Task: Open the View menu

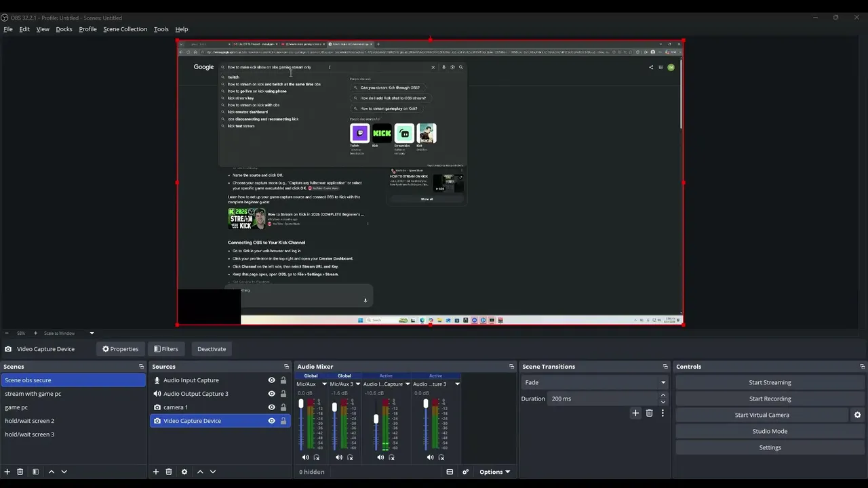Action: [43, 29]
